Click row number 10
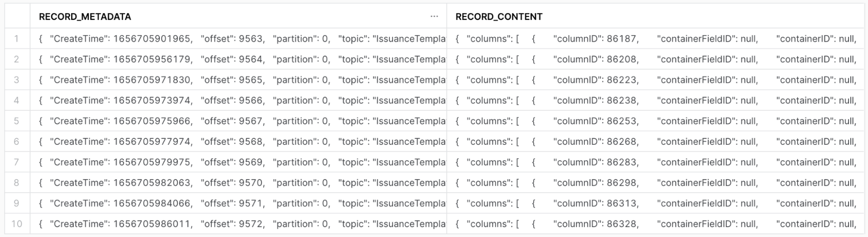 pyautogui.click(x=17, y=224)
